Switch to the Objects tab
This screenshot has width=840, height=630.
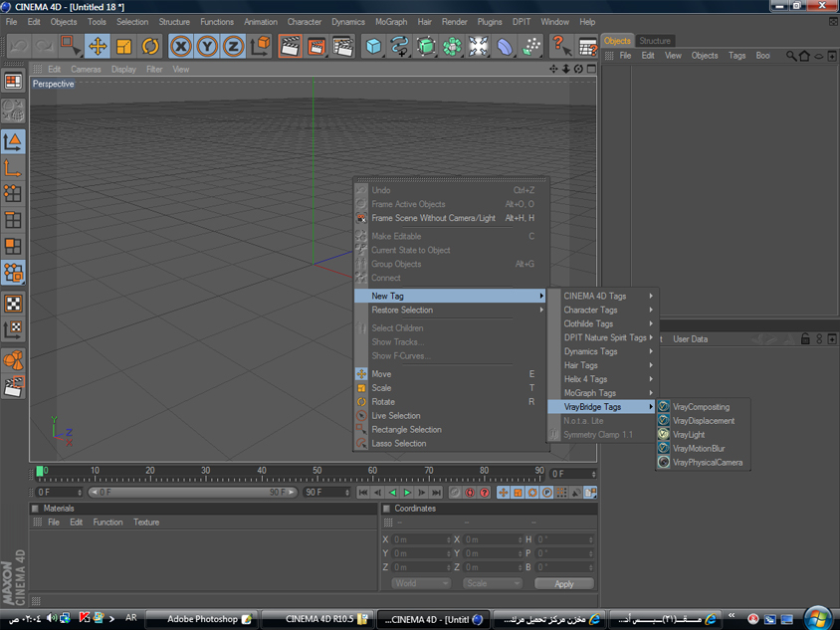(x=617, y=41)
